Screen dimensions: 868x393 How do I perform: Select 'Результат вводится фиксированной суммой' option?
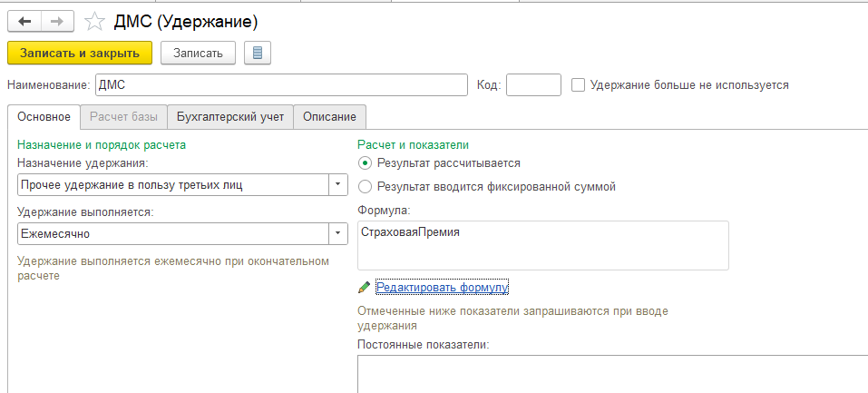coord(365,187)
